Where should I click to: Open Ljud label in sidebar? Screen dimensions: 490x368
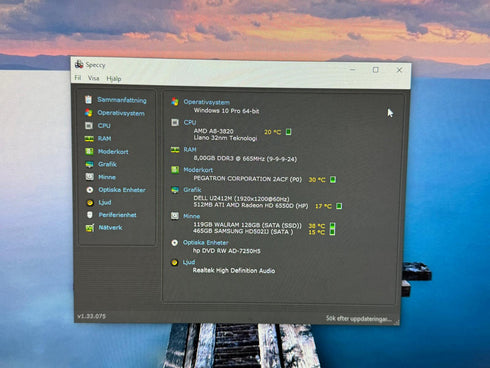tap(105, 202)
